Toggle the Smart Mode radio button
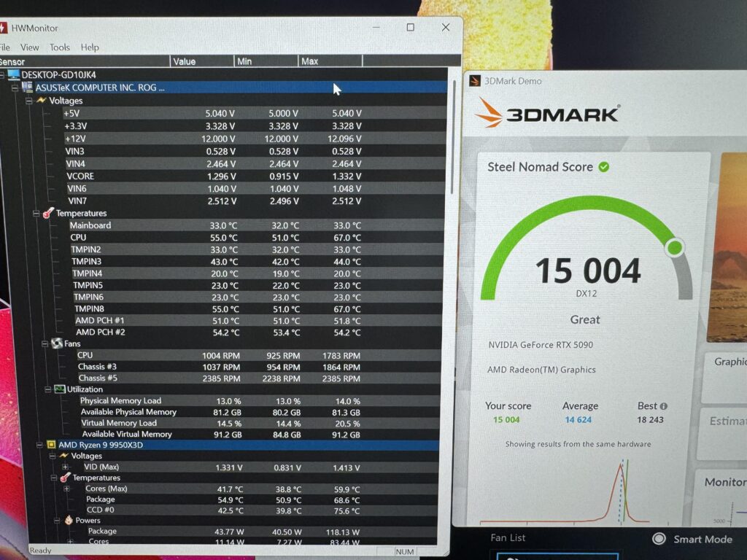 click(x=659, y=539)
